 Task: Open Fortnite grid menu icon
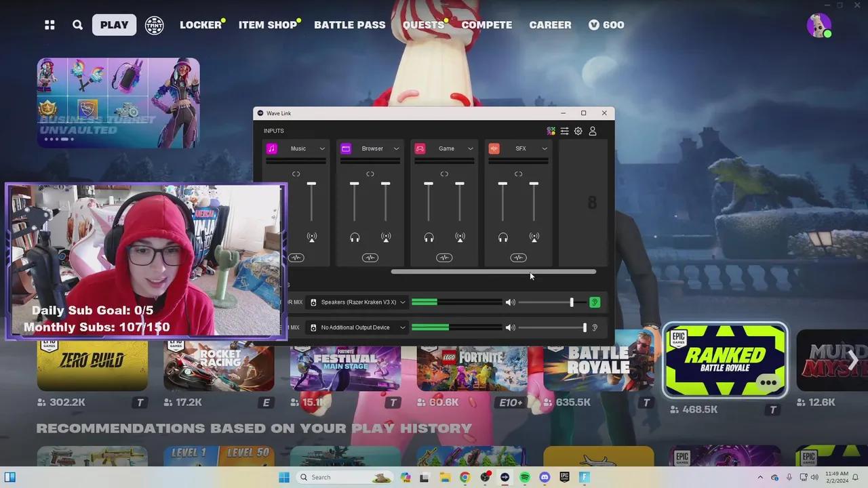coord(50,25)
